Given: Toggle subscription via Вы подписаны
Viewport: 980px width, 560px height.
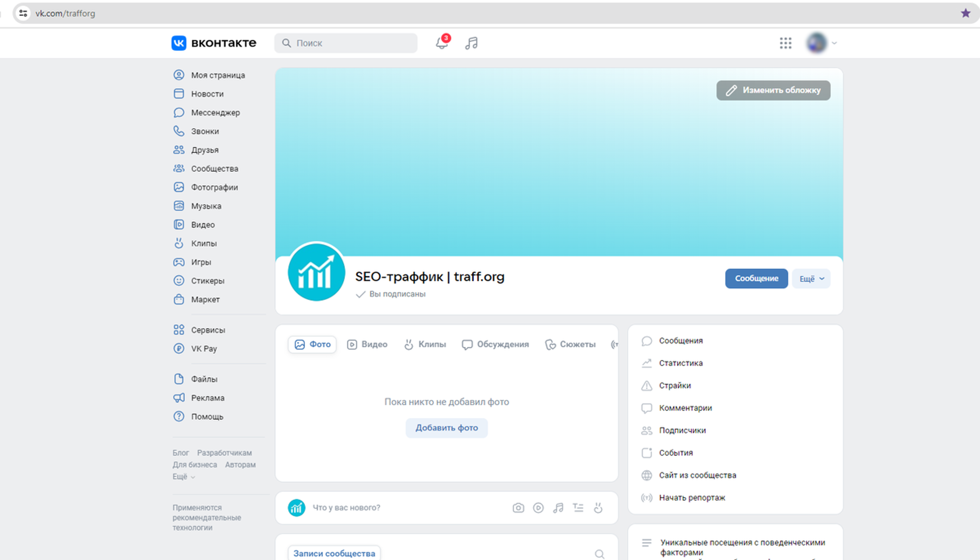Looking at the screenshot, I should (391, 294).
